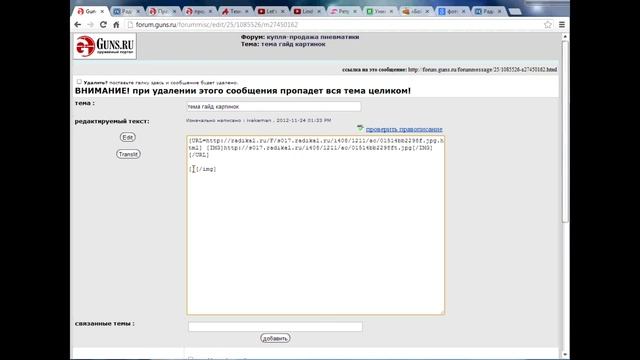
Task: Click the spell-check icon beside проверить правописание
Action: [x=360, y=129]
